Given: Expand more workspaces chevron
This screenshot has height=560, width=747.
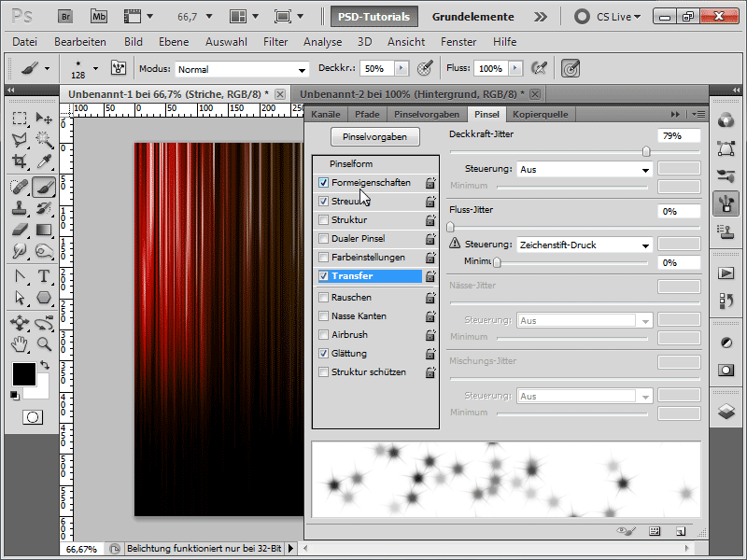Looking at the screenshot, I should click(541, 17).
